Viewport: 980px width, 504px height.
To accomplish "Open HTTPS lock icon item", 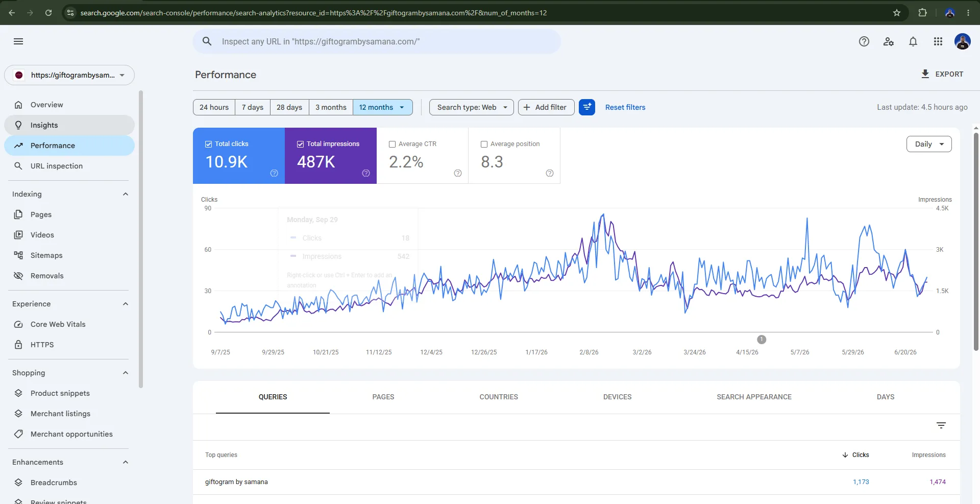I will [x=18, y=345].
